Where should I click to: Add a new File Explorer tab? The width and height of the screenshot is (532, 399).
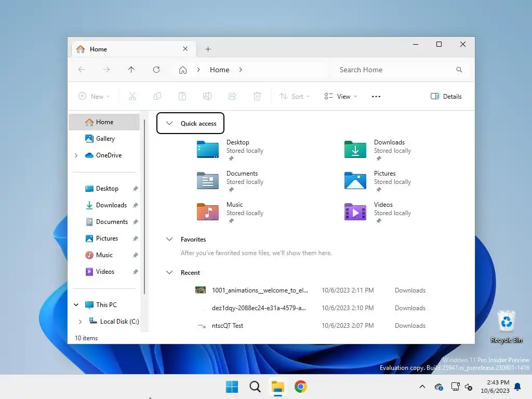[x=208, y=49]
